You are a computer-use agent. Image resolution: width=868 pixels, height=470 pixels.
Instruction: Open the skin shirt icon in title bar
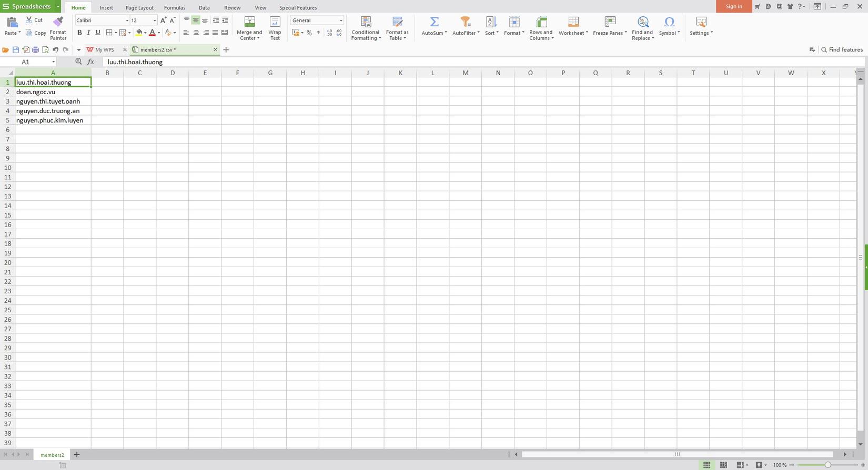point(790,6)
